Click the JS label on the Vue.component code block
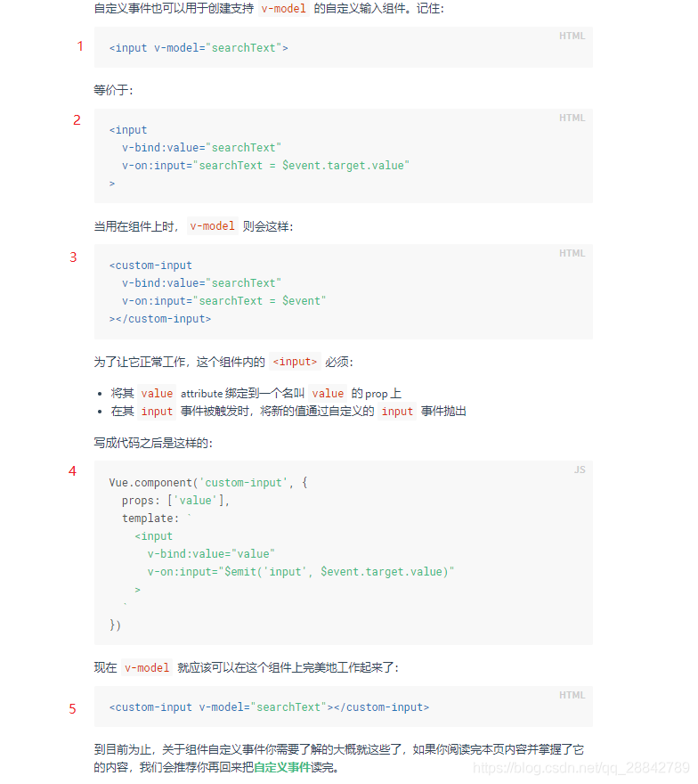698x784 pixels. pos(580,470)
